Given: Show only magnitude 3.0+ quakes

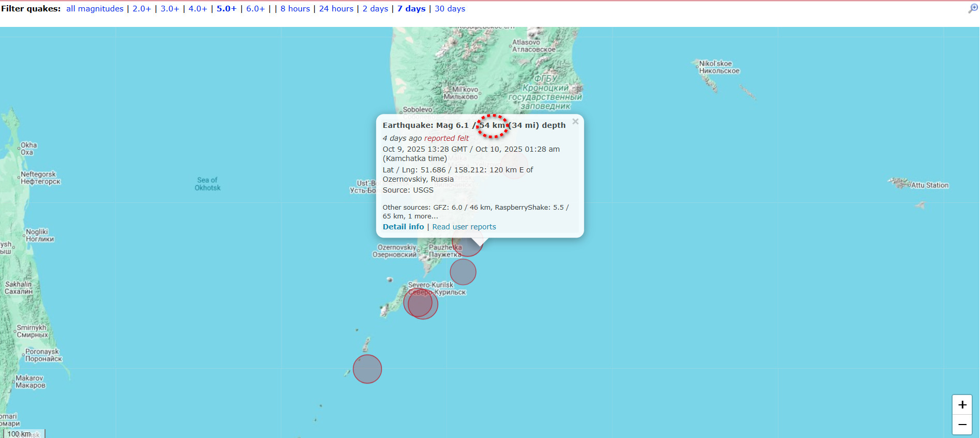Looking at the screenshot, I should click(170, 9).
